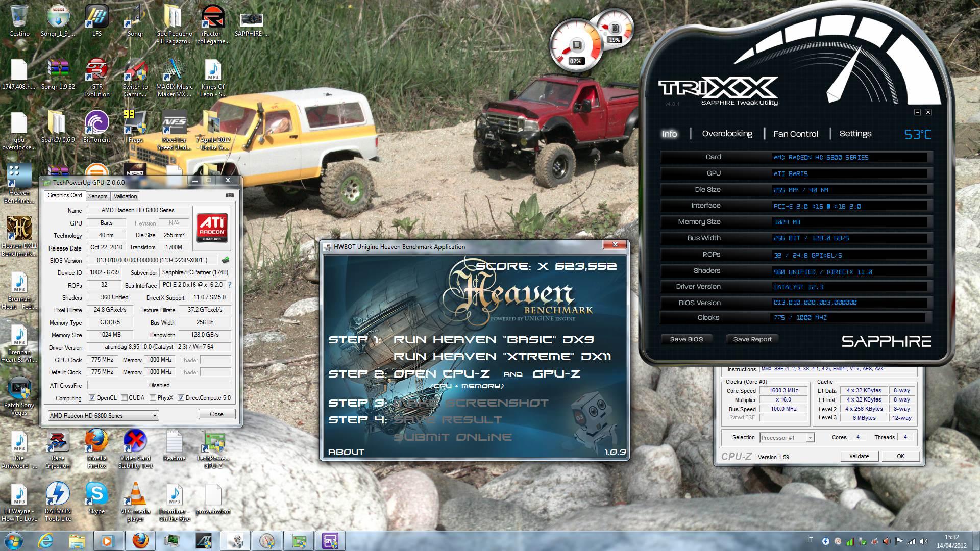Toggle DirectCompute 5.0 checkbox
Image resolution: width=980 pixels, height=551 pixels.
[x=181, y=398]
